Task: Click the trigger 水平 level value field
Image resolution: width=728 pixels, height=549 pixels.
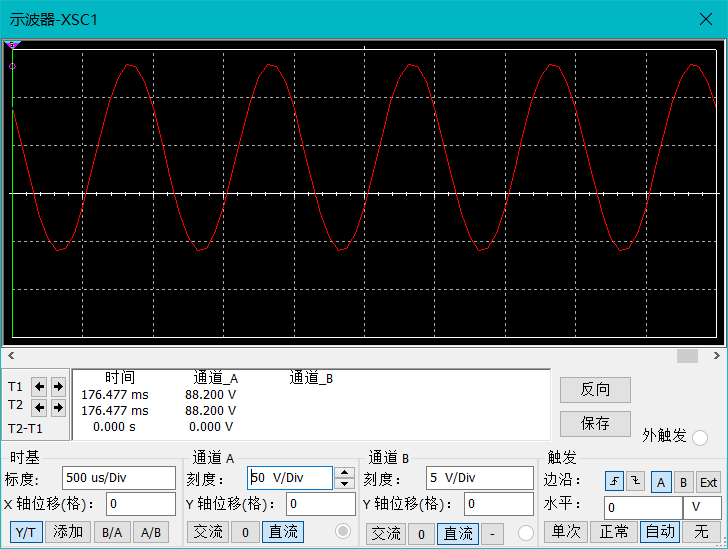Action: (644, 508)
